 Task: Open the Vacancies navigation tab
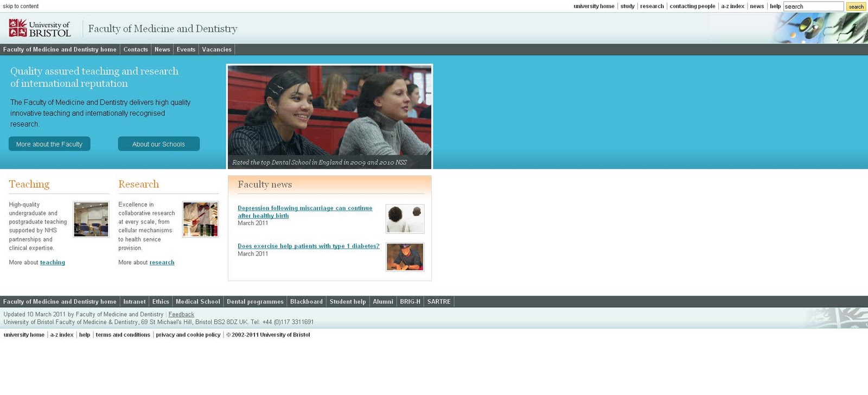click(x=217, y=49)
